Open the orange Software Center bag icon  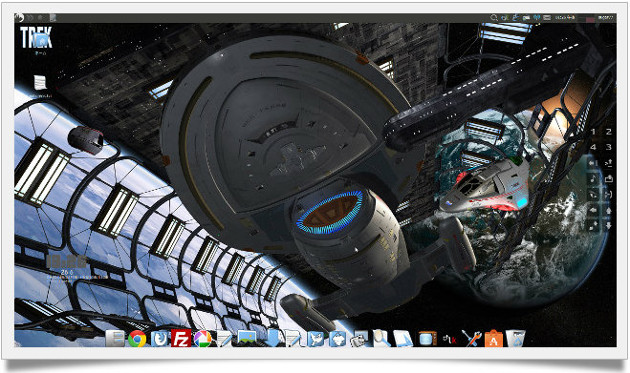point(493,338)
